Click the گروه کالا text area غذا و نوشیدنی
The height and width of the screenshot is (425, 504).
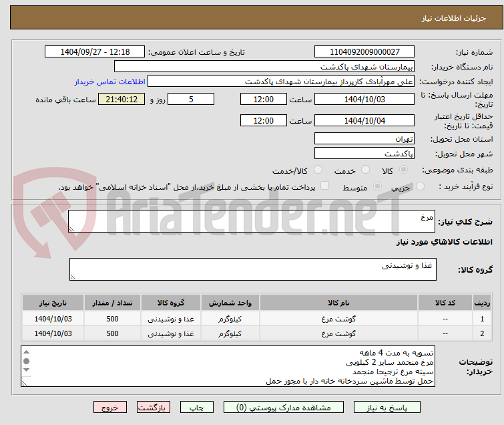[x=252, y=269]
